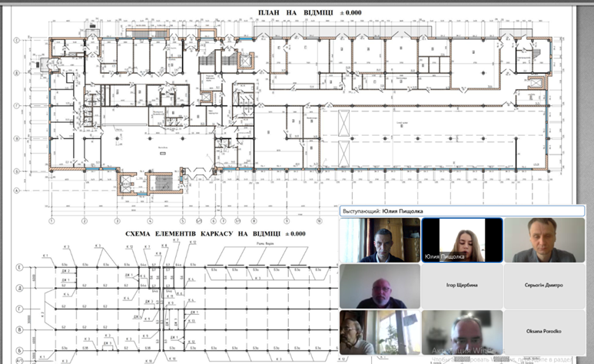Viewport: 594px width, 364px height.
Task: Select the video tile left of Юлия Пищолка
Action: tap(380, 240)
